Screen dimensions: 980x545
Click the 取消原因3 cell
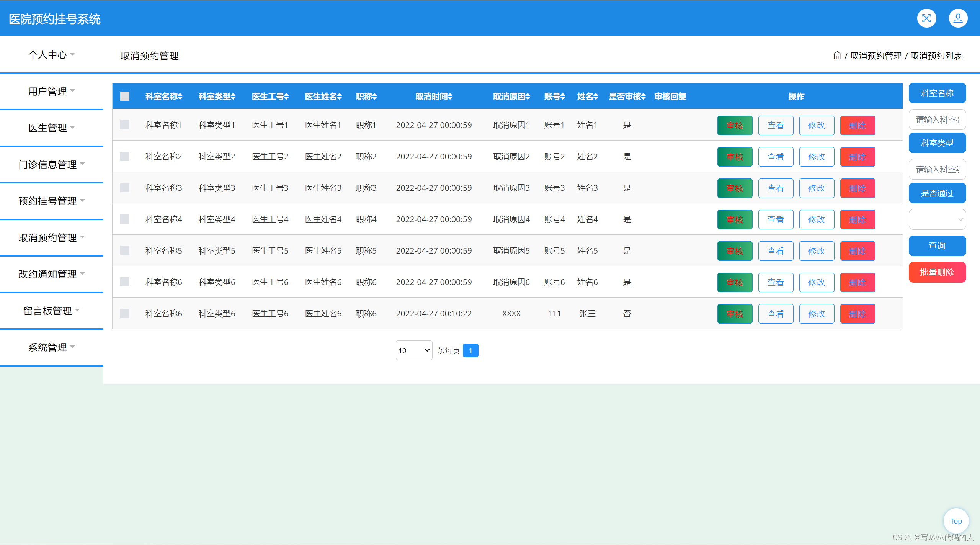(x=511, y=188)
